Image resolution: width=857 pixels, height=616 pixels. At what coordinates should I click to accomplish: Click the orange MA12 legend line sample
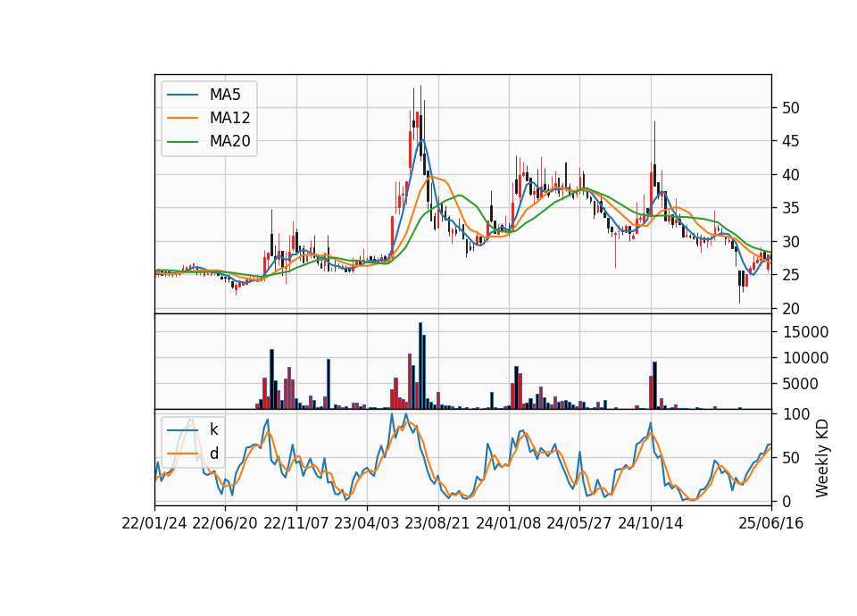click(182, 118)
